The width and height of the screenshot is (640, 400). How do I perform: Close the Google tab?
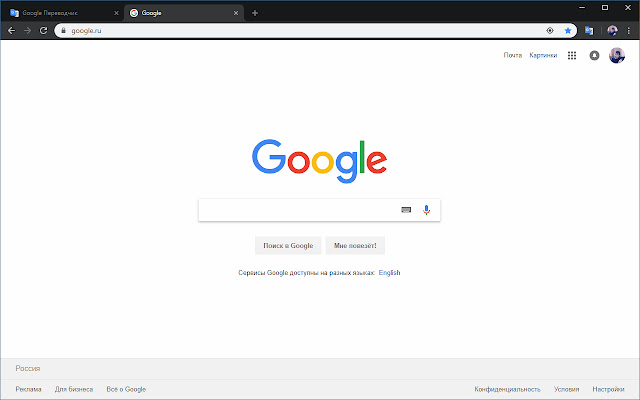236,13
